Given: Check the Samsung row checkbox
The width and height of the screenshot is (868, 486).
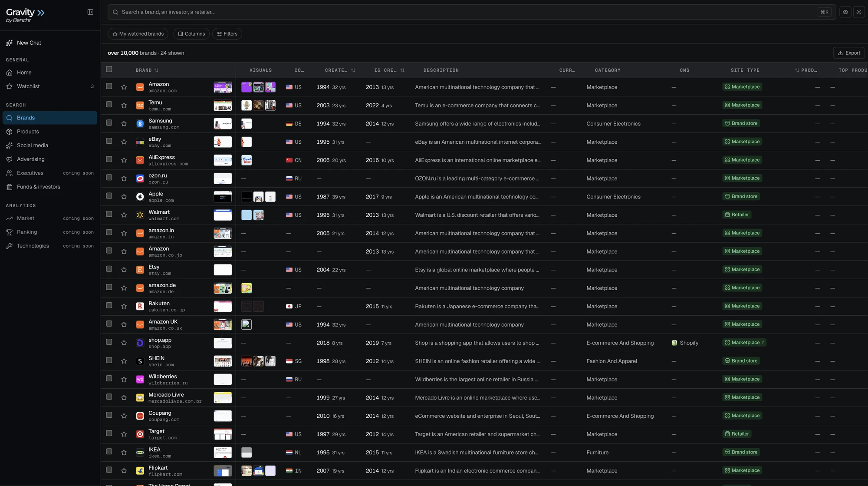Looking at the screenshot, I should [x=109, y=123].
